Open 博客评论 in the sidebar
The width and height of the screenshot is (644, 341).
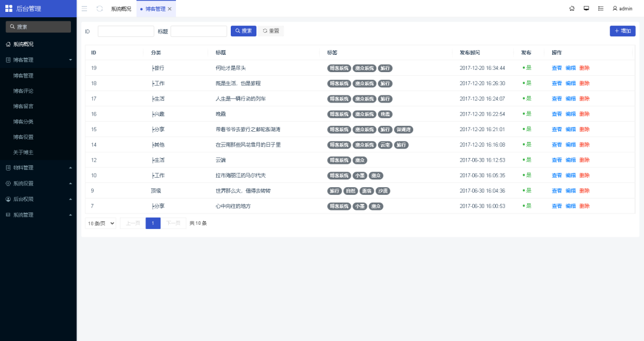(38, 91)
